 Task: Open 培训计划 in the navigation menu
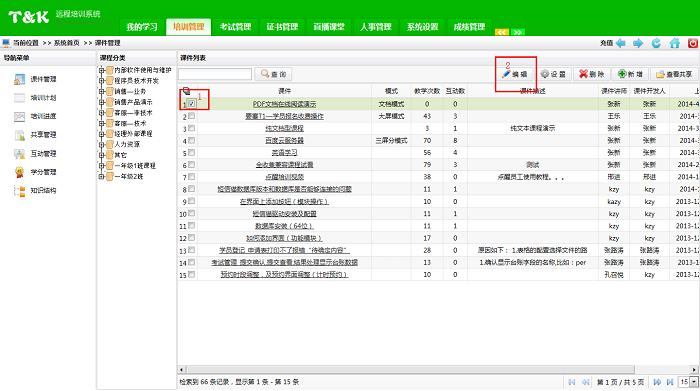coord(35,98)
